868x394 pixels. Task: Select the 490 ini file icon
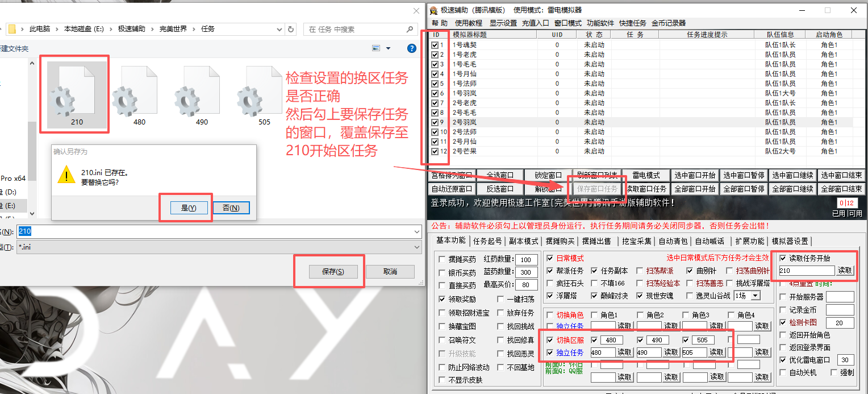coord(196,91)
